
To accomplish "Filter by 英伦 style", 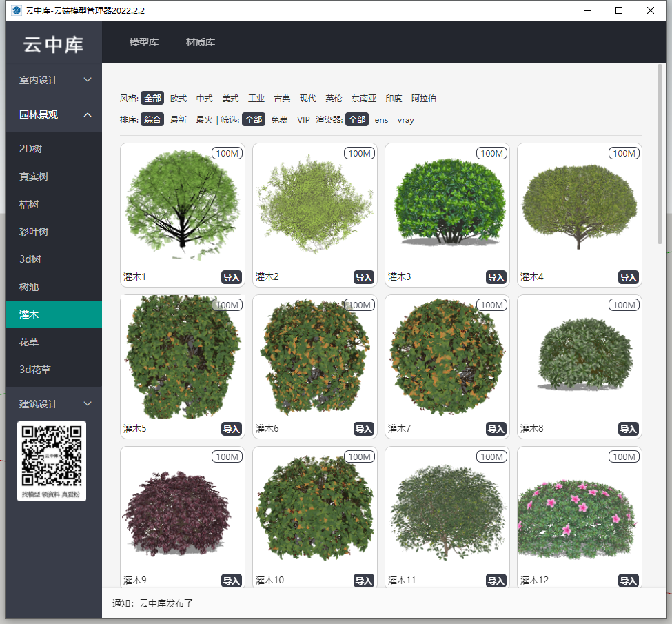I will click(334, 98).
